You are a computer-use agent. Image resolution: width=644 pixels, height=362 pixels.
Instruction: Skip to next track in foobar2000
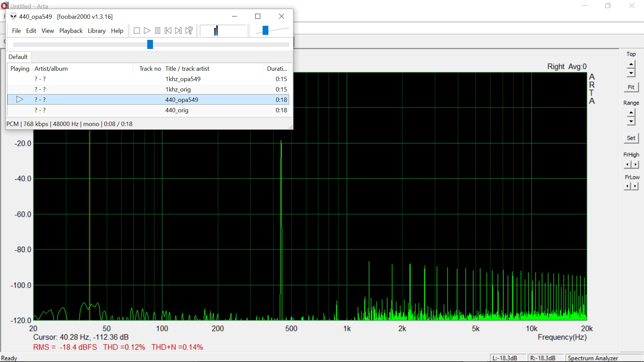tap(178, 31)
